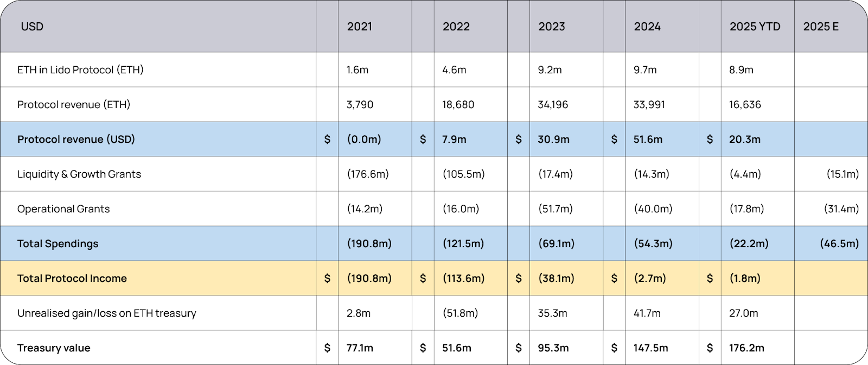The height and width of the screenshot is (365, 868).
Task: Click the Operational Grants row label
Action: point(63,209)
